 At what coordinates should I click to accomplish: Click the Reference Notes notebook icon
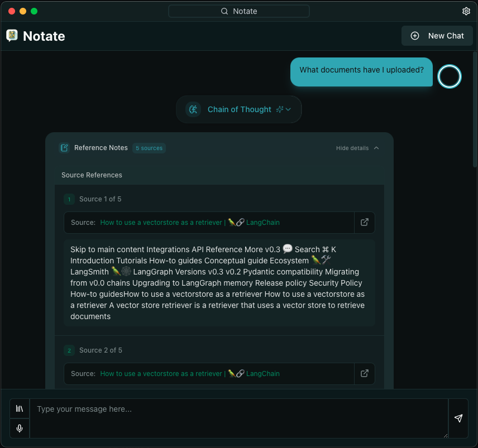tap(64, 148)
